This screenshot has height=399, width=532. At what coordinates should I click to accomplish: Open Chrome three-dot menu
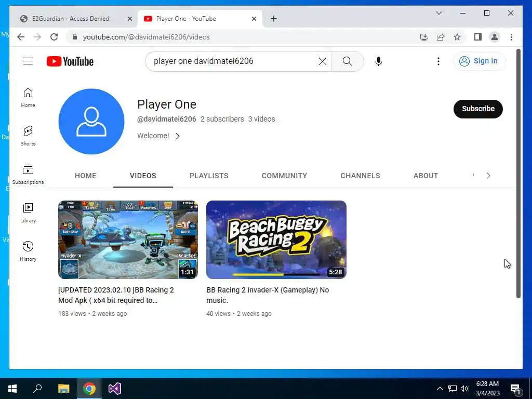[511, 37]
